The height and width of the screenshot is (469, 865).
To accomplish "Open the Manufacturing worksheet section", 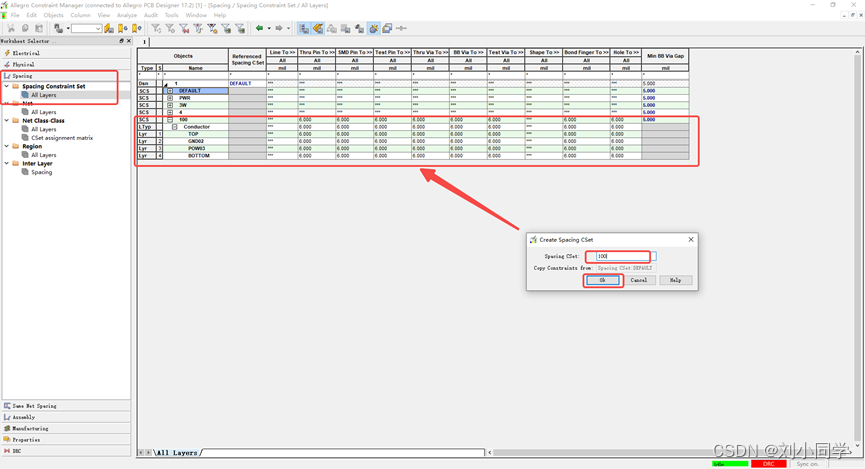I will pos(30,428).
